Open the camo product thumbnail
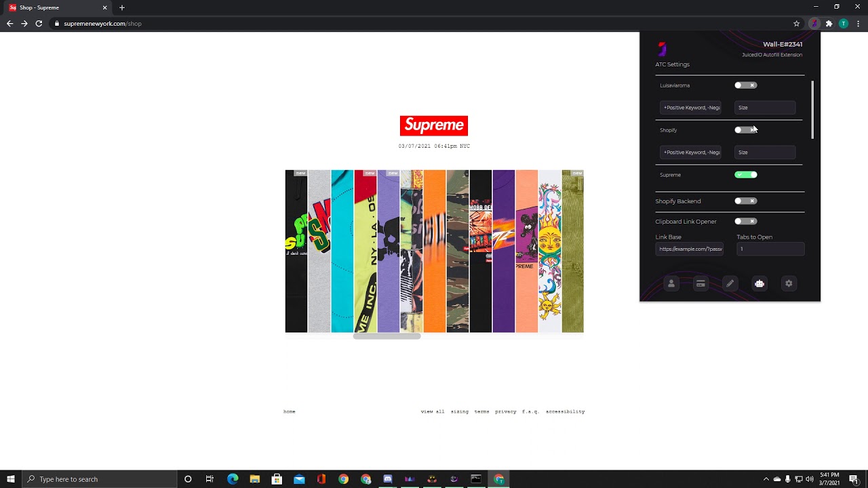 click(458, 251)
